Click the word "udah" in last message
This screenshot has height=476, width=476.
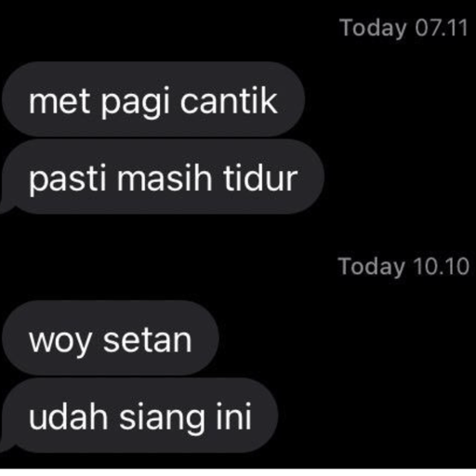68,416
